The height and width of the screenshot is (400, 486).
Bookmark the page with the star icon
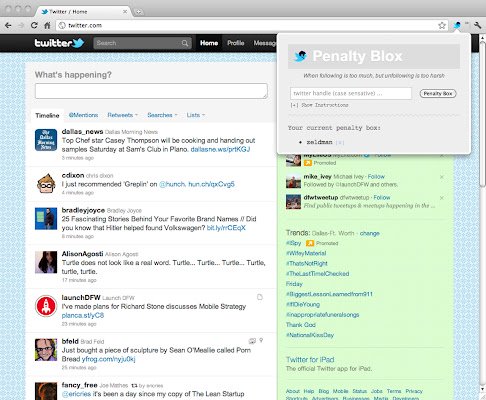click(442, 25)
